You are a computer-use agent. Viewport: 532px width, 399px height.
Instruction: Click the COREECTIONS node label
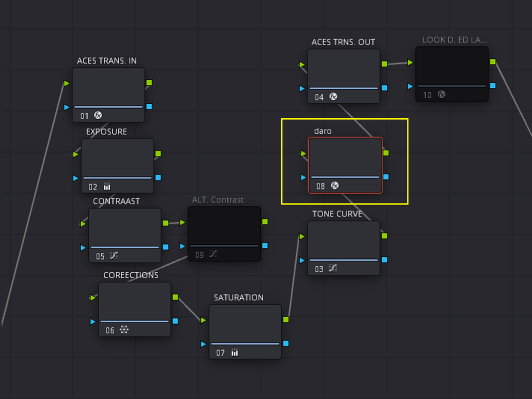[131, 275]
